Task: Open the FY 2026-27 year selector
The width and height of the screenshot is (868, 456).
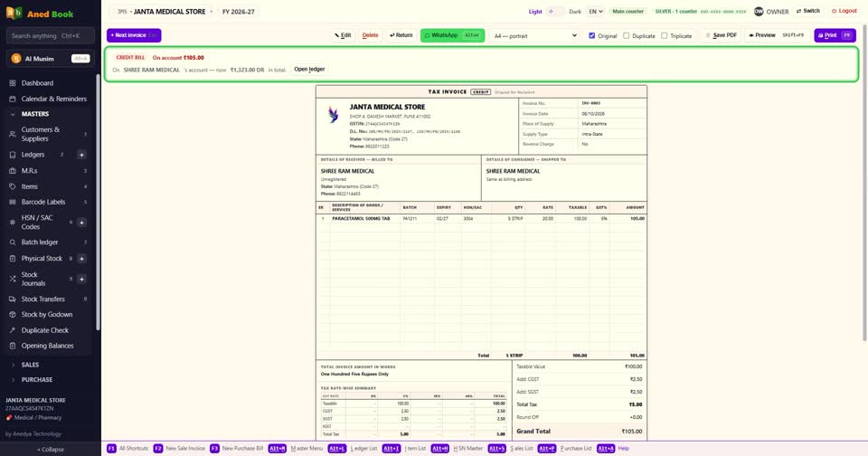Action: click(x=239, y=11)
